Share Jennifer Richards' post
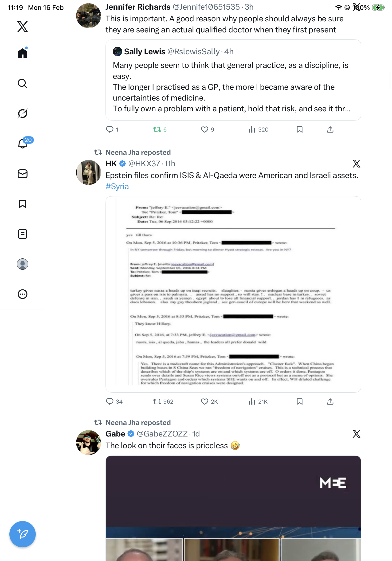Image resolution: width=392 pixels, height=561 pixels. click(330, 129)
